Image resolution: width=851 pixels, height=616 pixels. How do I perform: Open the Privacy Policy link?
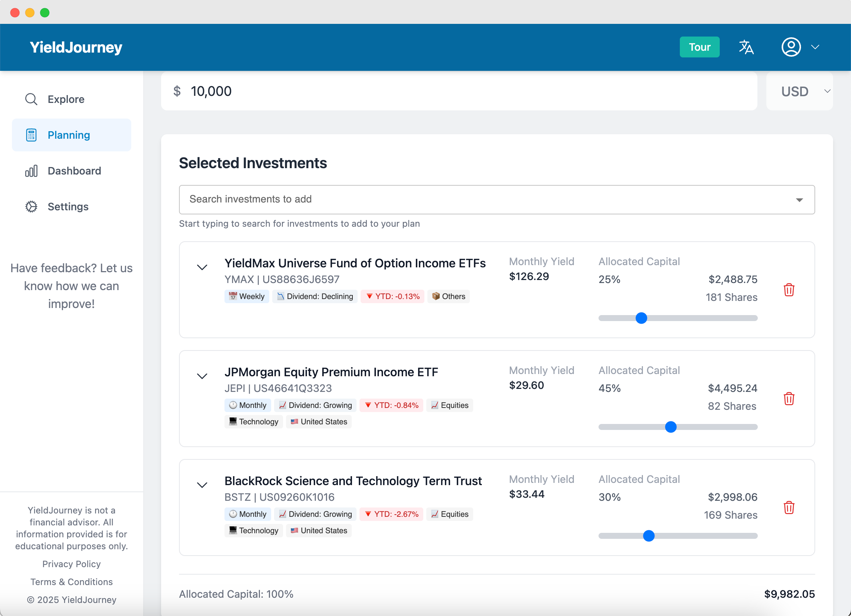tap(72, 564)
